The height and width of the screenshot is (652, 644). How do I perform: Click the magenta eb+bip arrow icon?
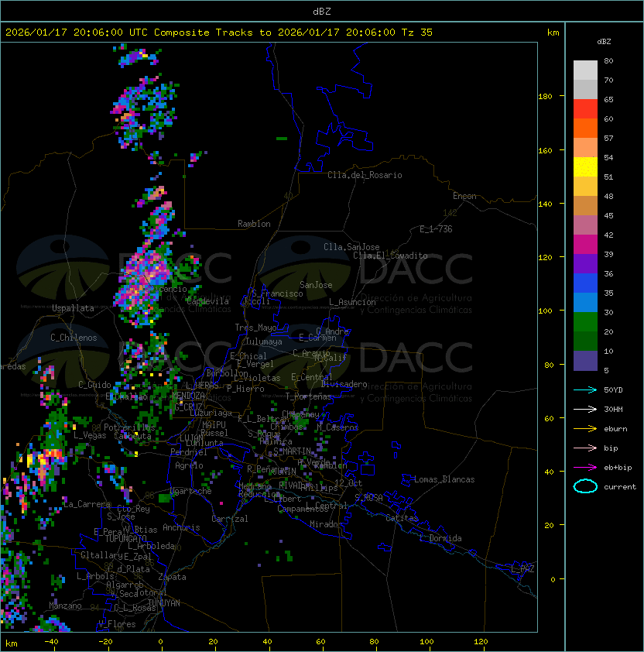pos(585,468)
